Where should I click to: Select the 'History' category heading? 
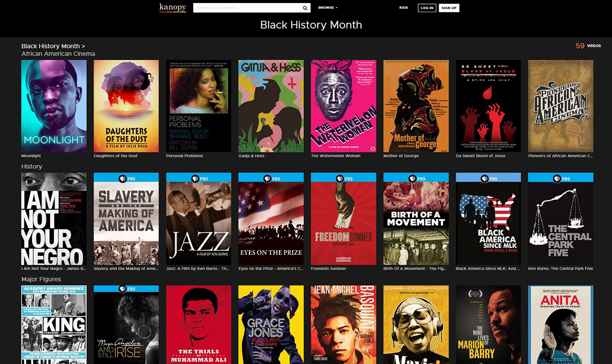tap(32, 167)
